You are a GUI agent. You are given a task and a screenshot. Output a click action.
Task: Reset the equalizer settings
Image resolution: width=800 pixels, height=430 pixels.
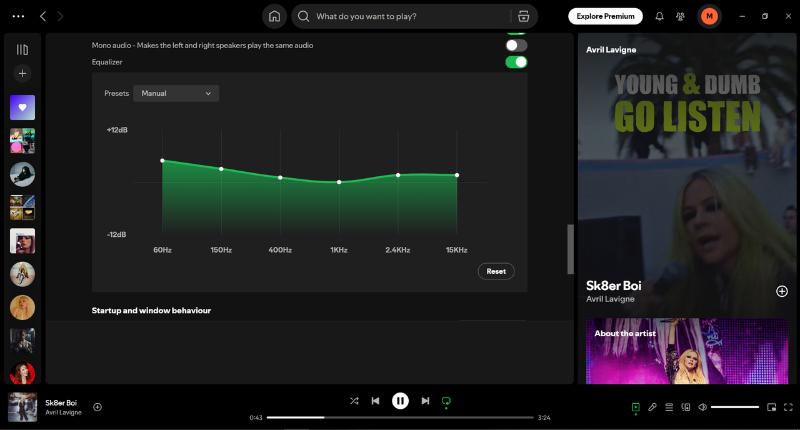point(496,271)
